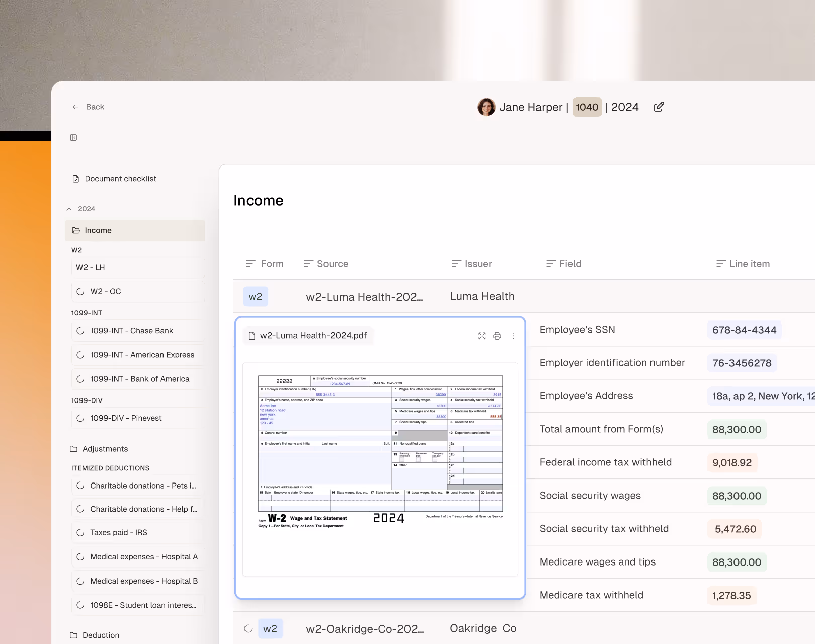Click the Oakridge Co issuer cell

[x=483, y=628]
